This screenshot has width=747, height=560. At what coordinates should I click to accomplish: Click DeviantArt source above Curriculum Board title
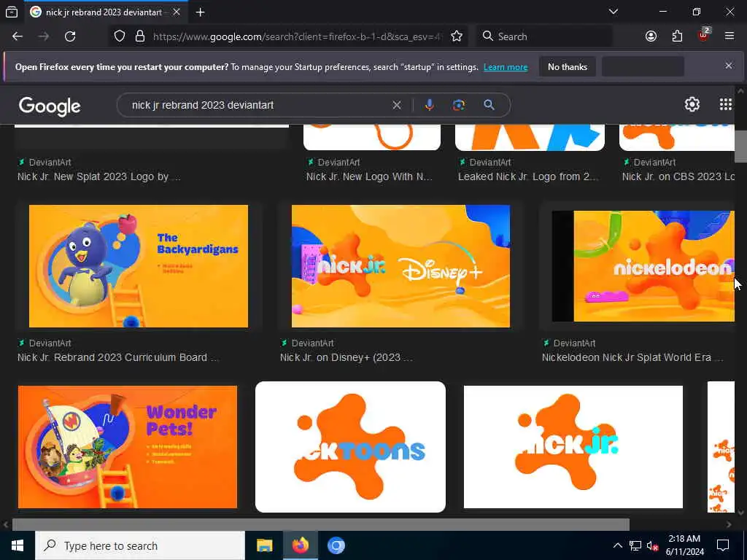[44, 343]
